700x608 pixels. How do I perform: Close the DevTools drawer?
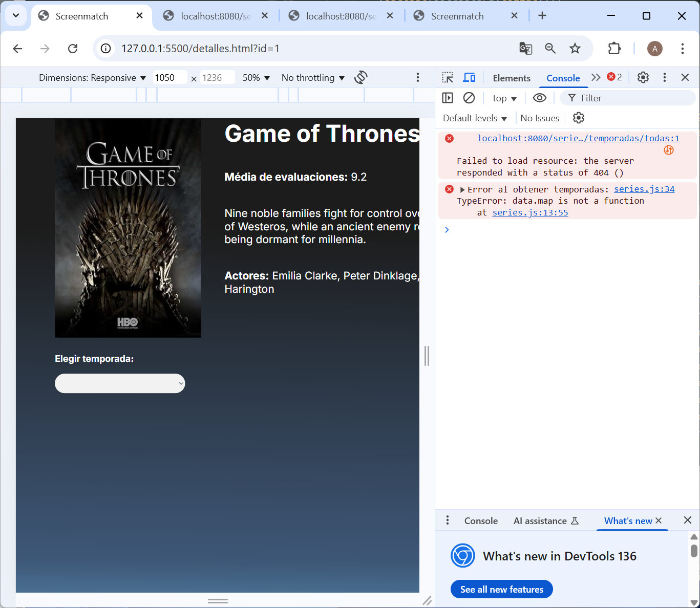coord(688,520)
